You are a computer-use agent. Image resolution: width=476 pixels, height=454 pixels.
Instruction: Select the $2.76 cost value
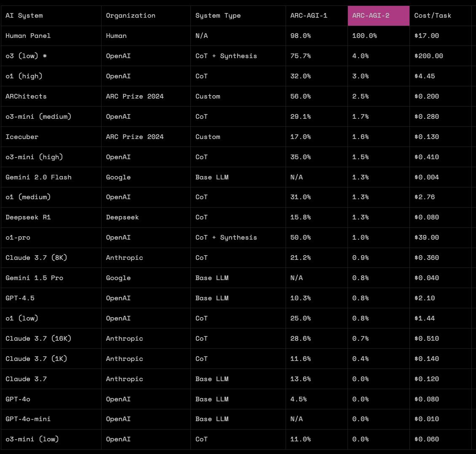coord(424,197)
